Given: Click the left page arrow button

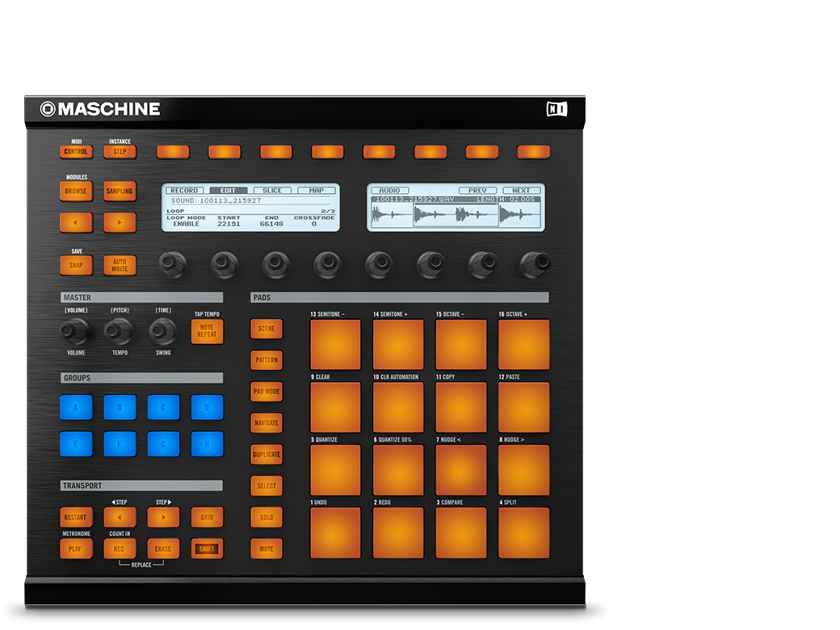Looking at the screenshot, I should 76,222.
